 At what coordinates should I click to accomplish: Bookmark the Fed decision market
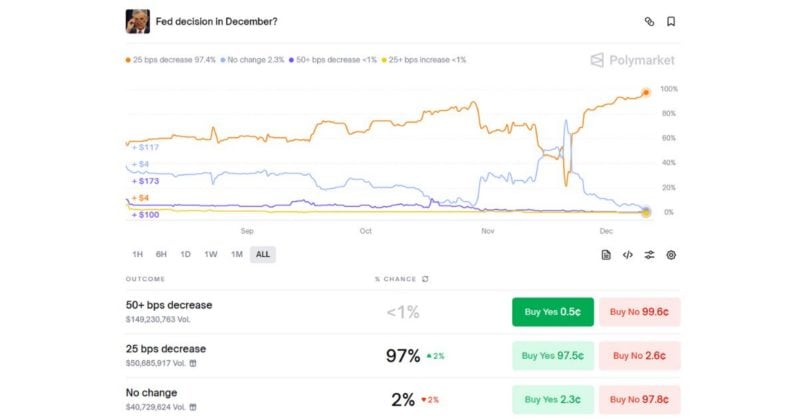point(671,21)
